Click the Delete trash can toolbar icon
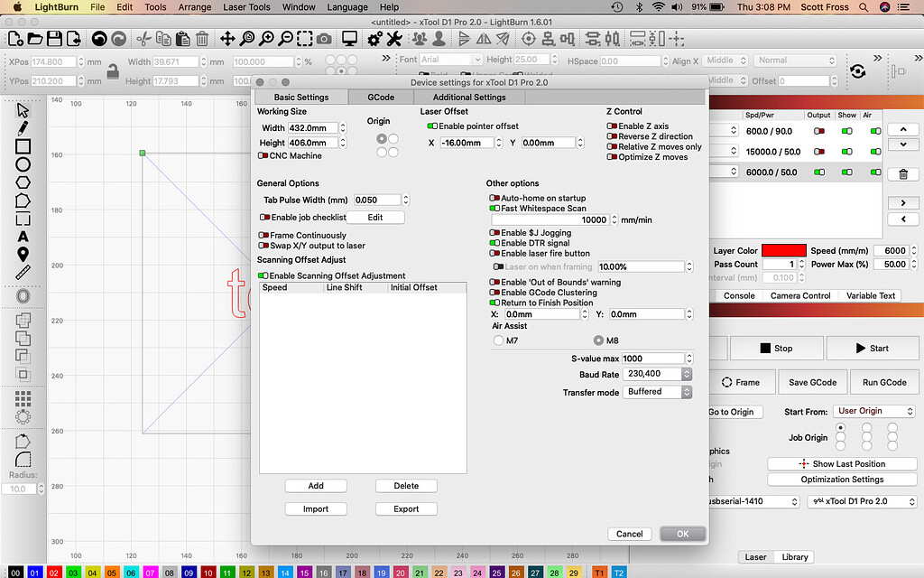 click(x=202, y=39)
